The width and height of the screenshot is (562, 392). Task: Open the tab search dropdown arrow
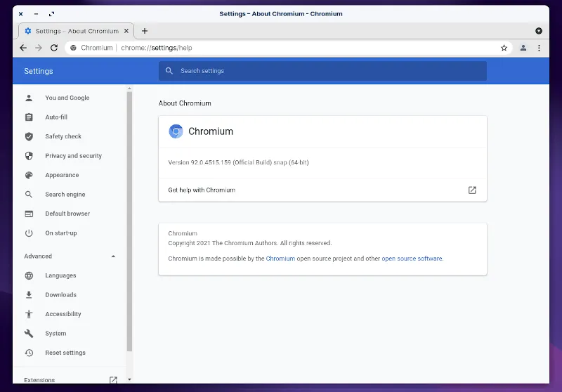coord(539,31)
